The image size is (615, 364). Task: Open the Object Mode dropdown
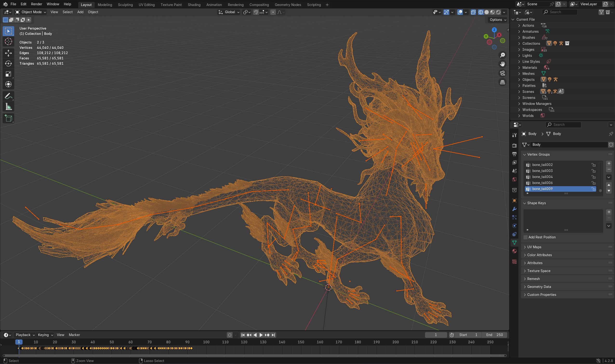[x=30, y=12]
